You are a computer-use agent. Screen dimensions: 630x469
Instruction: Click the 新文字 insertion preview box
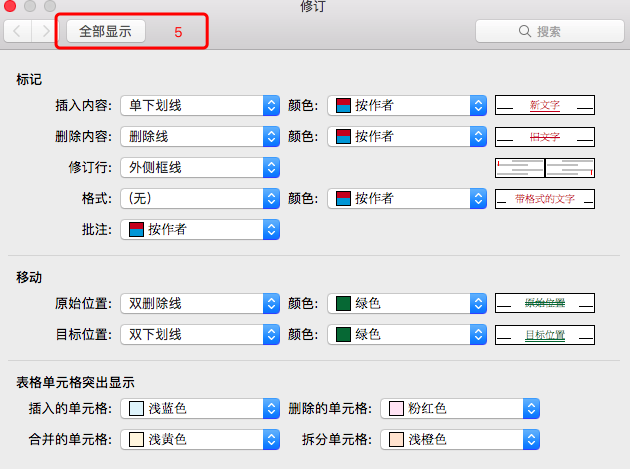point(545,105)
